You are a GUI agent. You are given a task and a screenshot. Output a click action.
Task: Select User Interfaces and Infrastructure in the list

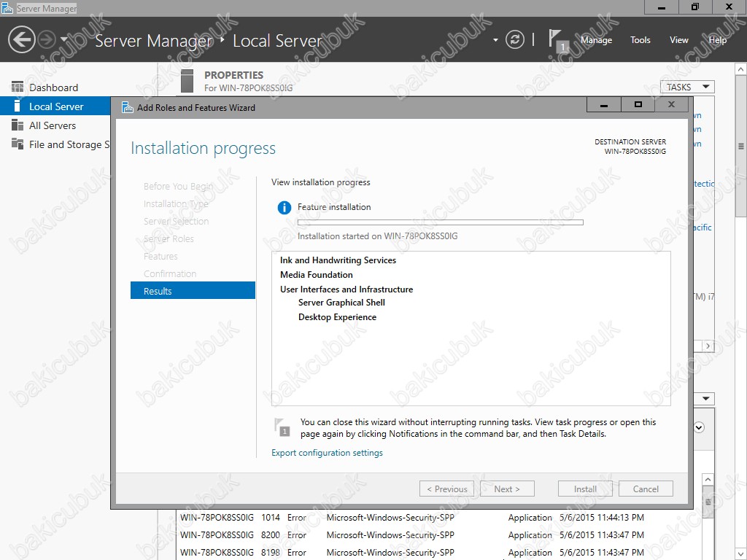[x=347, y=289]
